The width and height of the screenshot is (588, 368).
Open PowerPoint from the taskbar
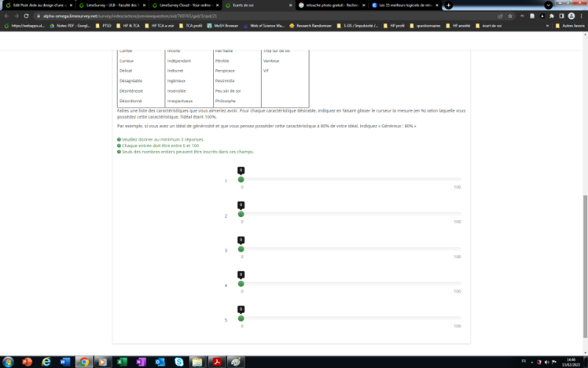[x=28, y=361]
